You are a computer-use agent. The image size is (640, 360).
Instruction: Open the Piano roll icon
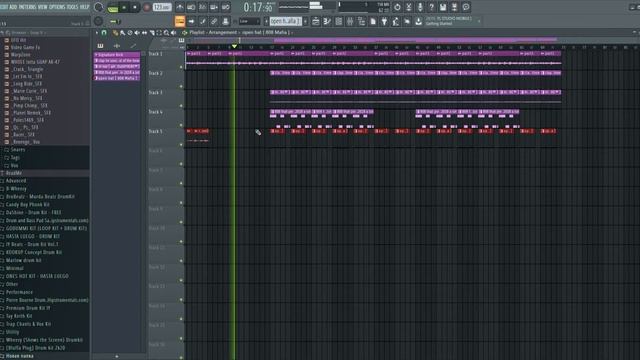pyautogui.click(x=327, y=22)
